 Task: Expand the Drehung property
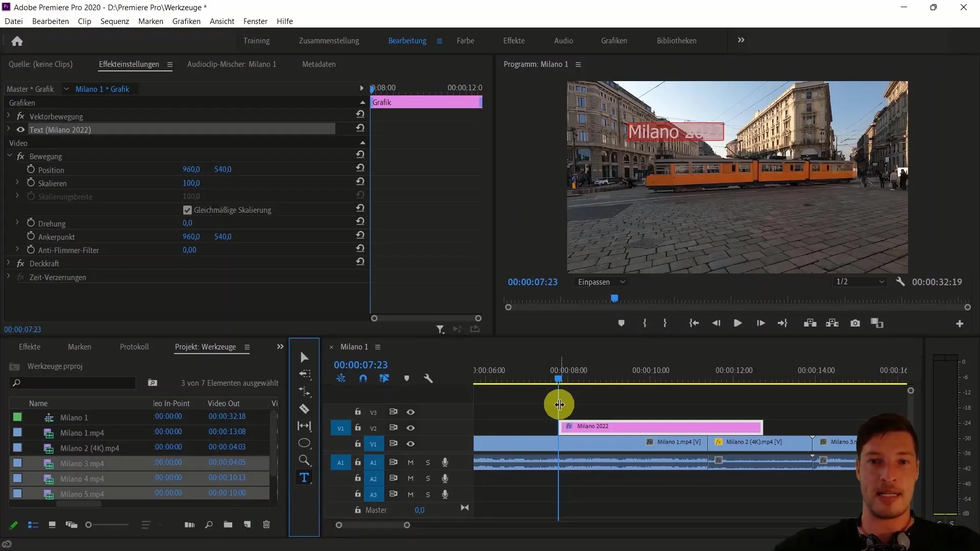click(17, 222)
